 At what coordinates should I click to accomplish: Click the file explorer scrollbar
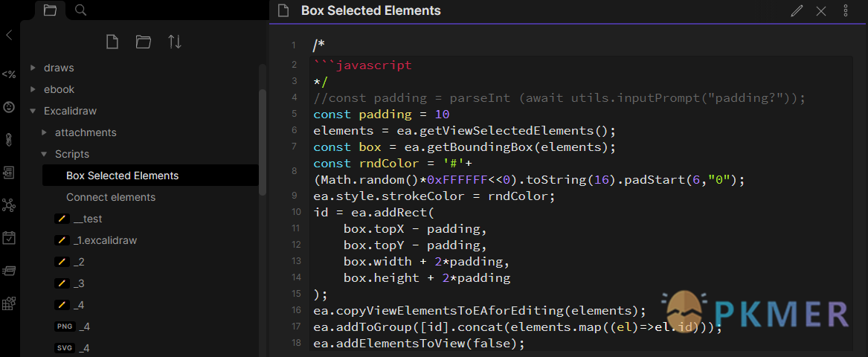click(263, 141)
